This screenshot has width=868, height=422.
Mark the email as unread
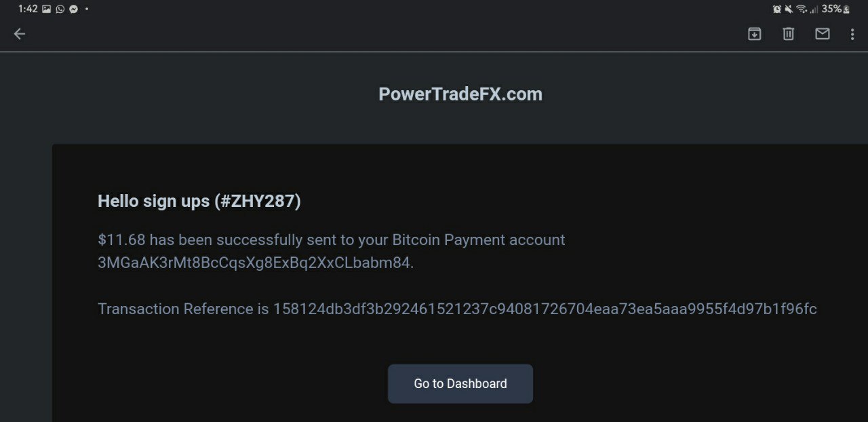tap(822, 34)
